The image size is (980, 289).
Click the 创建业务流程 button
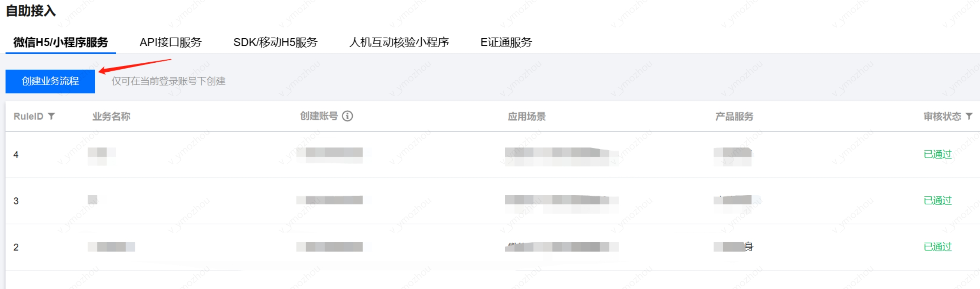(50, 81)
